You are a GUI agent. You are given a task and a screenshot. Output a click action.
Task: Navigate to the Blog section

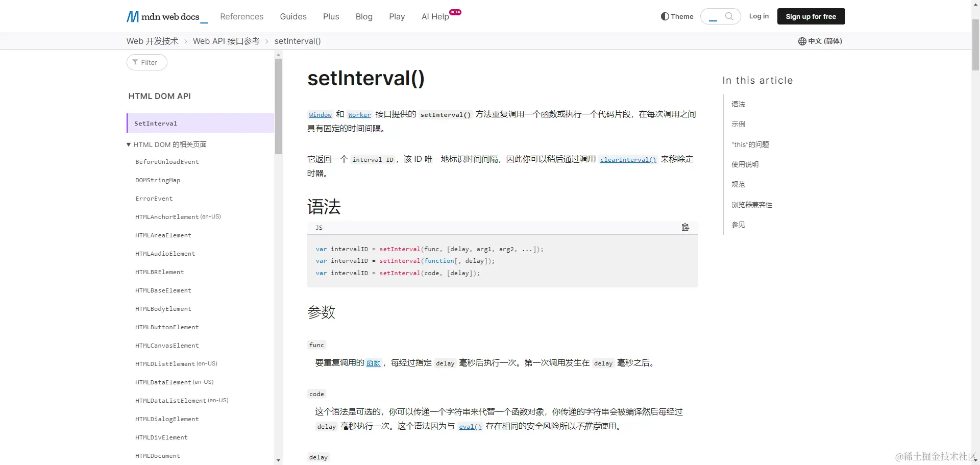click(364, 16)
